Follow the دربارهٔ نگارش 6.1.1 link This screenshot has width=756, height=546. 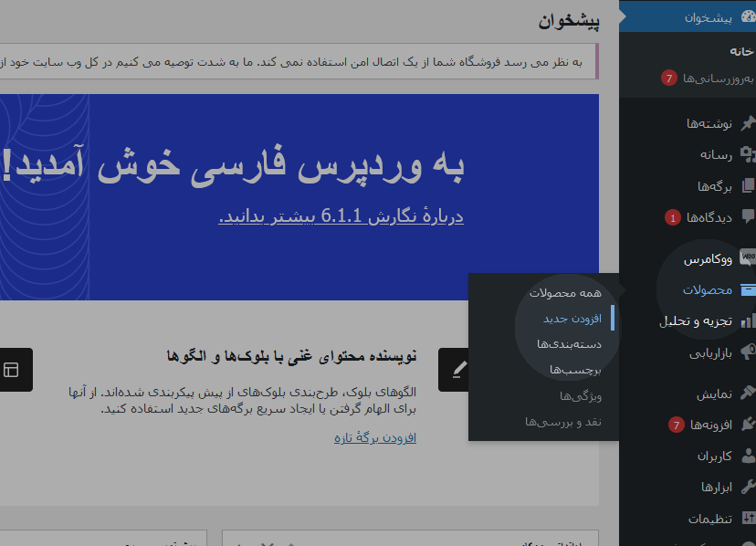tap(341, 216)
